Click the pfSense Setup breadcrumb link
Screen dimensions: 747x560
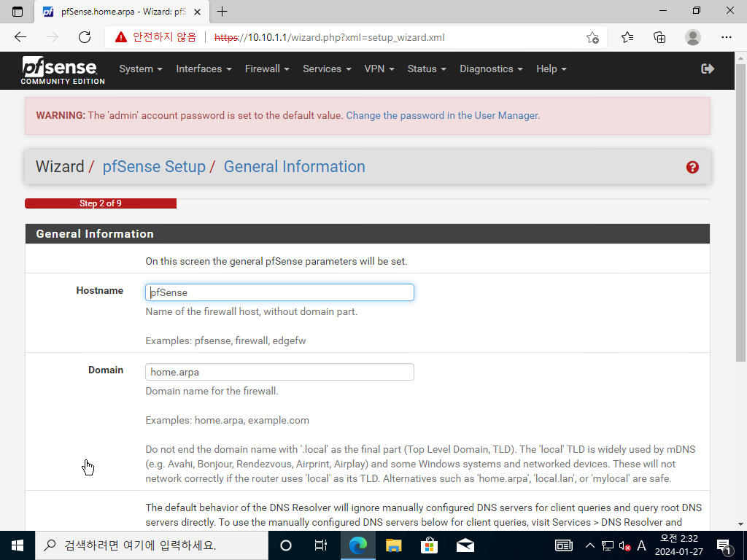coord(154,167)
